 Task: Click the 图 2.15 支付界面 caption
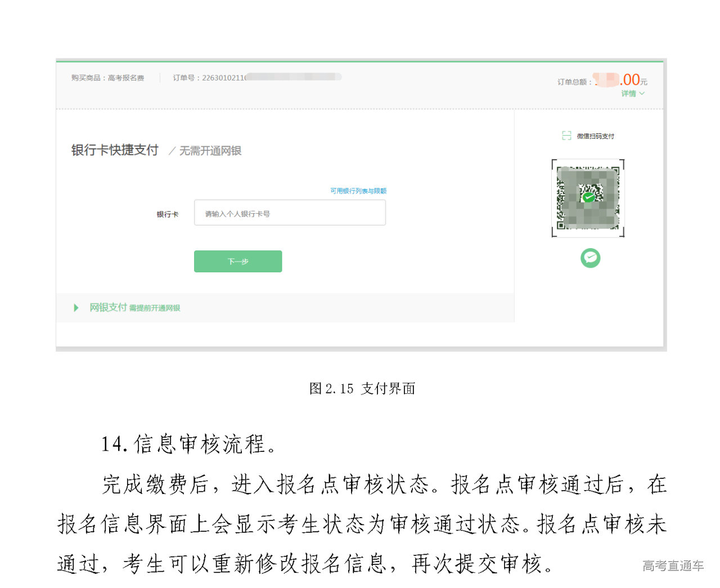pyautogui.click(x=362, y=388)
